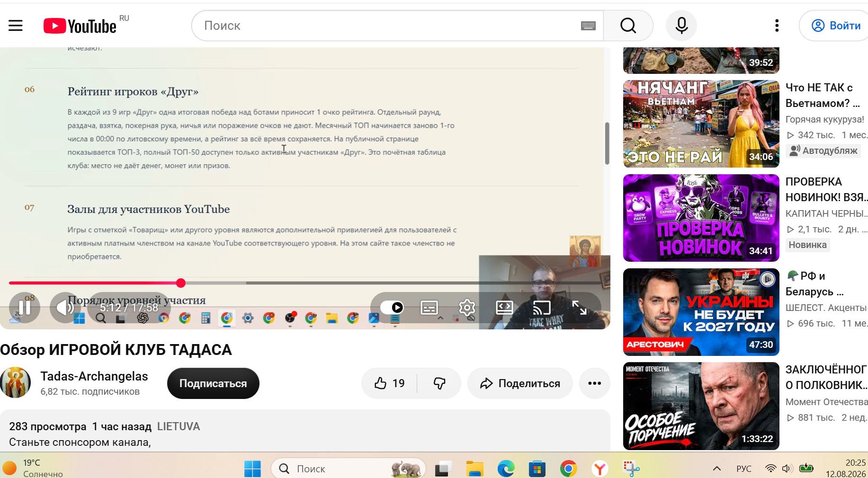Open the 'ЗАКЛЮЧЁННОГО ПОЛКОВНИК..' video title
This screenshot has width=868, height=478.
point(827,377)
